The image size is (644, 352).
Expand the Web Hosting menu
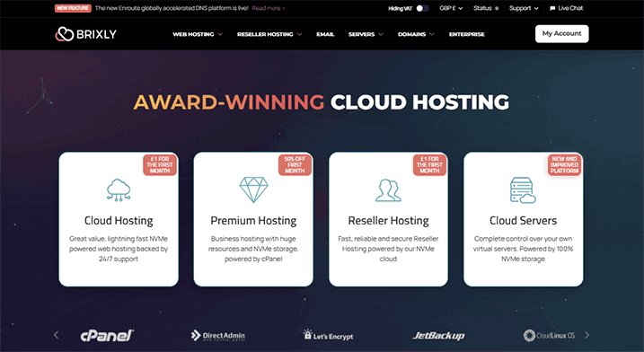point(198,34)
